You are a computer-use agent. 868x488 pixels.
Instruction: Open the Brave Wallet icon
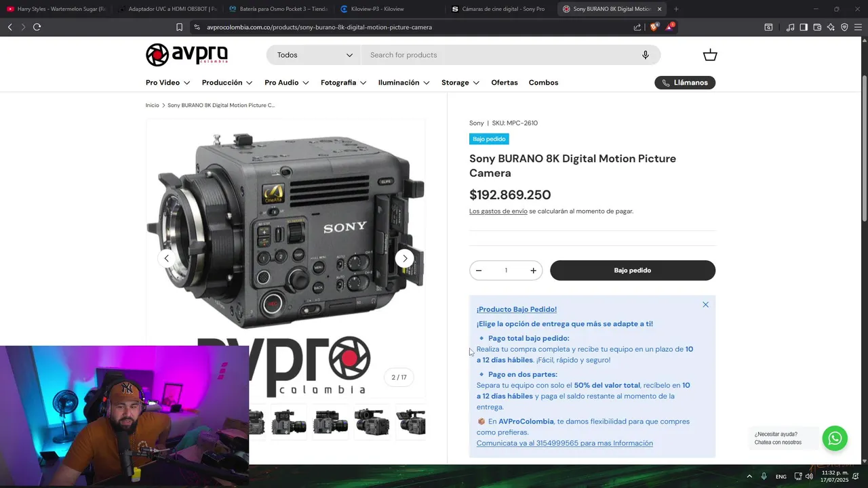point(817,27)
